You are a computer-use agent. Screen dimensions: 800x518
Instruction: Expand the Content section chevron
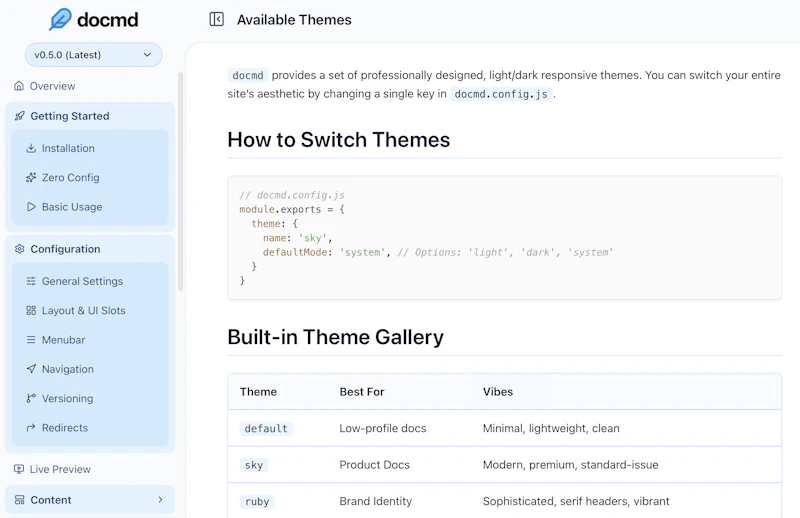(x=160, y=500)
